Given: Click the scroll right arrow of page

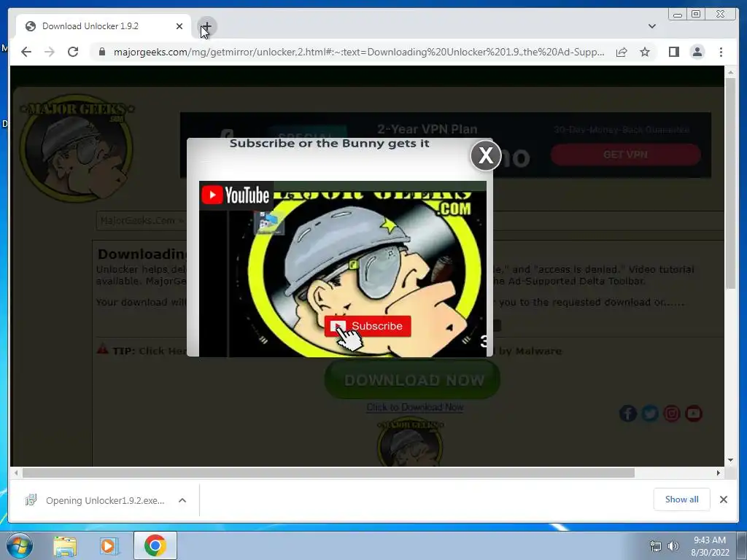Looking at the screenshot, I should pos(719,472).
